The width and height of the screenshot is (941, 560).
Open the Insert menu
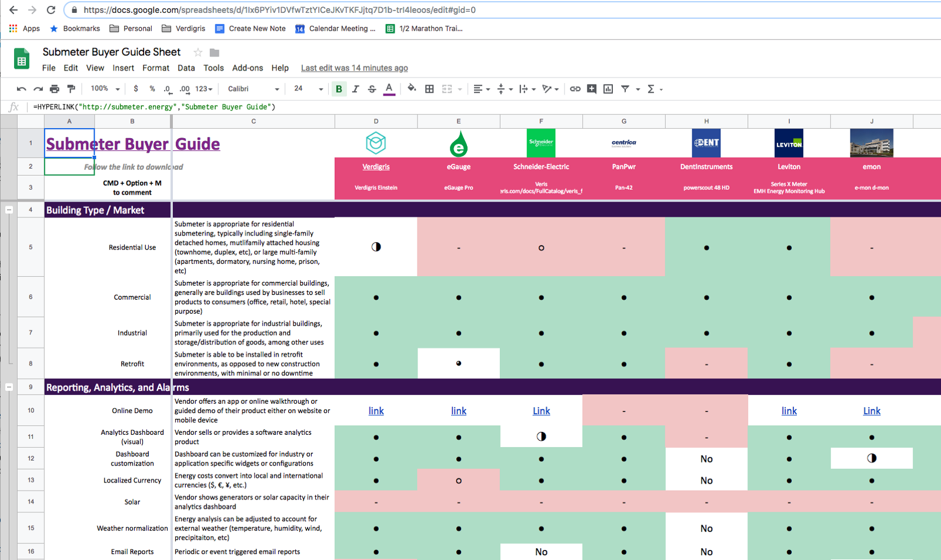pyautogui.click(x=124, y=68)
